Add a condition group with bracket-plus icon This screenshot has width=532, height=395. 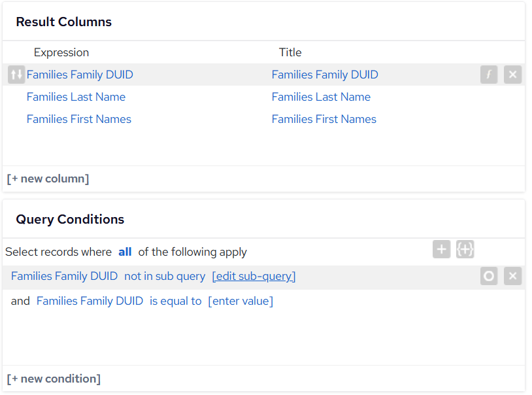click(465, 249)
